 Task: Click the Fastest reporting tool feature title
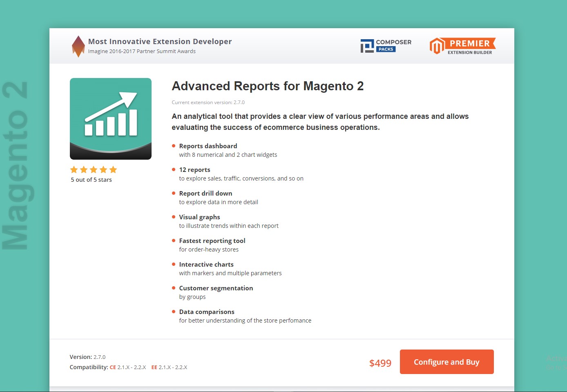[x=212, y=241]
